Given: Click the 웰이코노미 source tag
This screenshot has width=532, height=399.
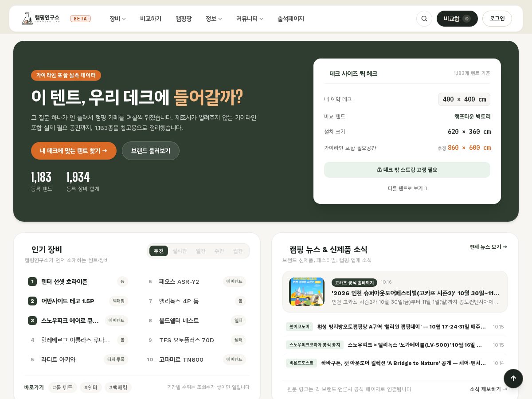Looking at the screenshot, I should point(299,327).
